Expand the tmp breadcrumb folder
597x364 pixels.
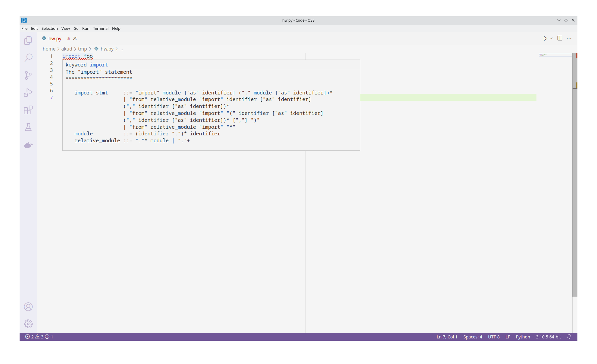pyautogui.click(x=82, y=49)
